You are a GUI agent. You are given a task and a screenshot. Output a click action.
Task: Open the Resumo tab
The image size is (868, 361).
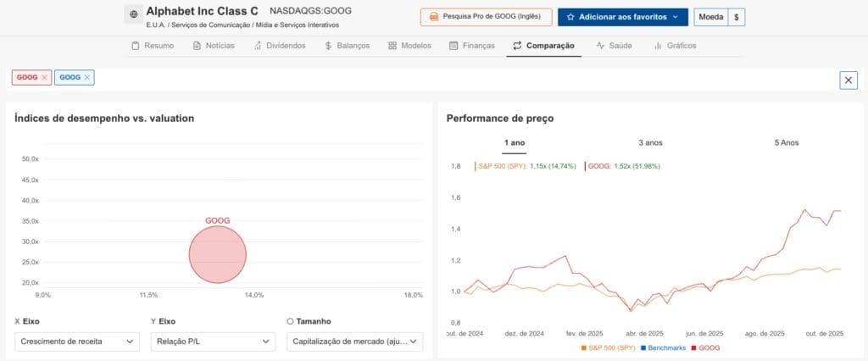click(x=153, y=46)
